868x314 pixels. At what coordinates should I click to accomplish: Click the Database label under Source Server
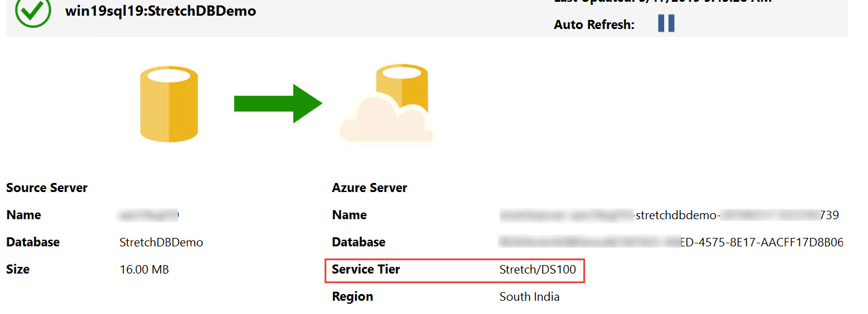[33, 242]
